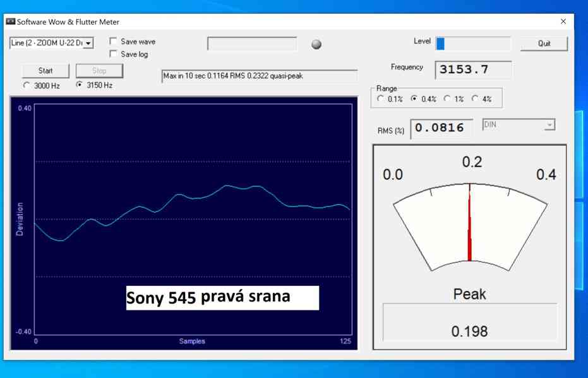Image resolution: width=588 pixels, height=378 pixels.
Task: Click the Frequency readout field
Action: pos(473,69)
